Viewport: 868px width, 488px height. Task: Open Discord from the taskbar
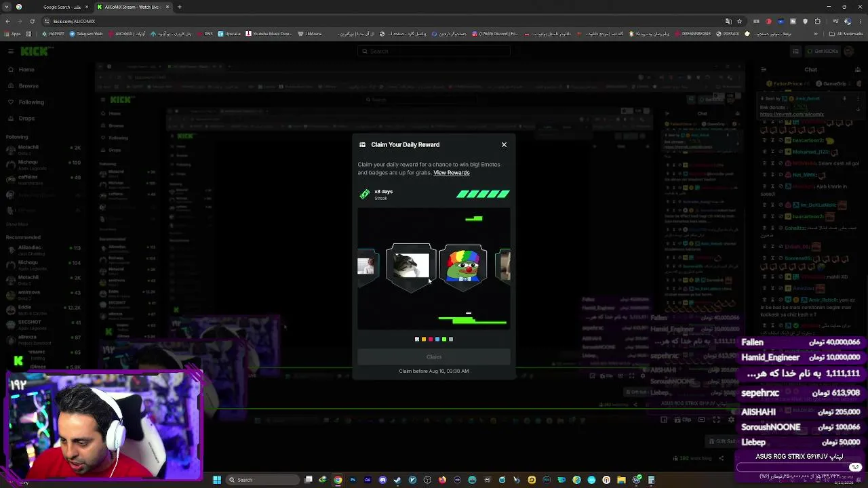pyautogui.click(x=382, y=480)
